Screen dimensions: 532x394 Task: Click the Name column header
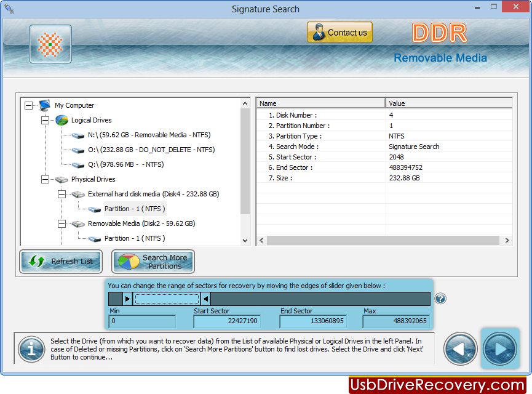tap(320, 103)
